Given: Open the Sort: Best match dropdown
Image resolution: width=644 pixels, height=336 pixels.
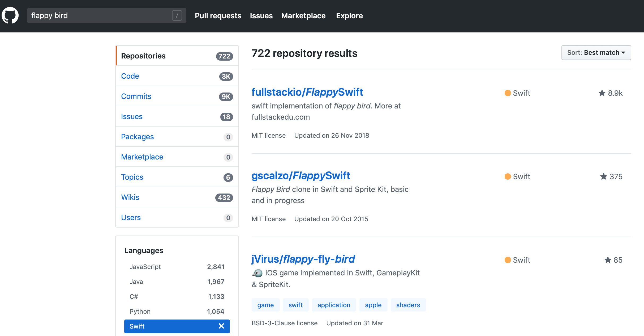Looking at the screenshot, I should click(596, 53).
